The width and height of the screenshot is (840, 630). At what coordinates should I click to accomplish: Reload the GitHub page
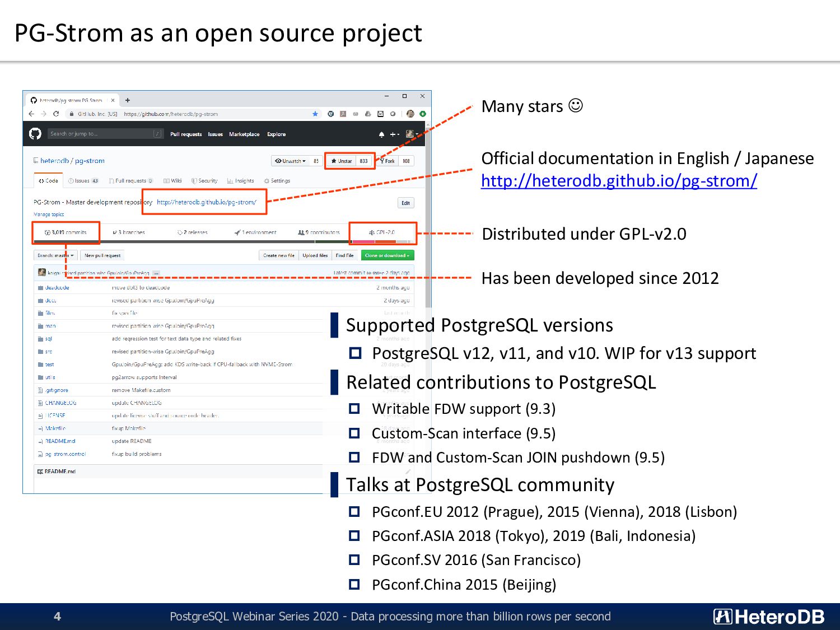pyautogui.click(x=56, y=114)
